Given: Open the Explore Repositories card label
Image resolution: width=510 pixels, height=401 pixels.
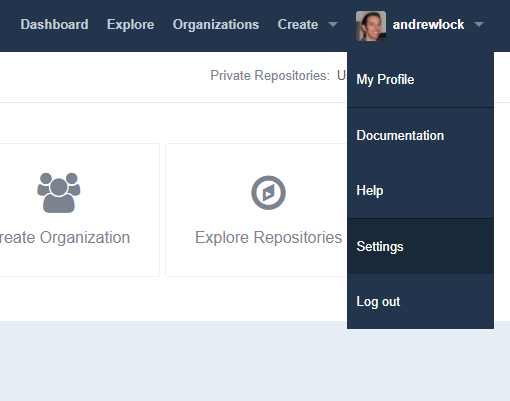Looking at the screenshot, I should coord(268,237).
